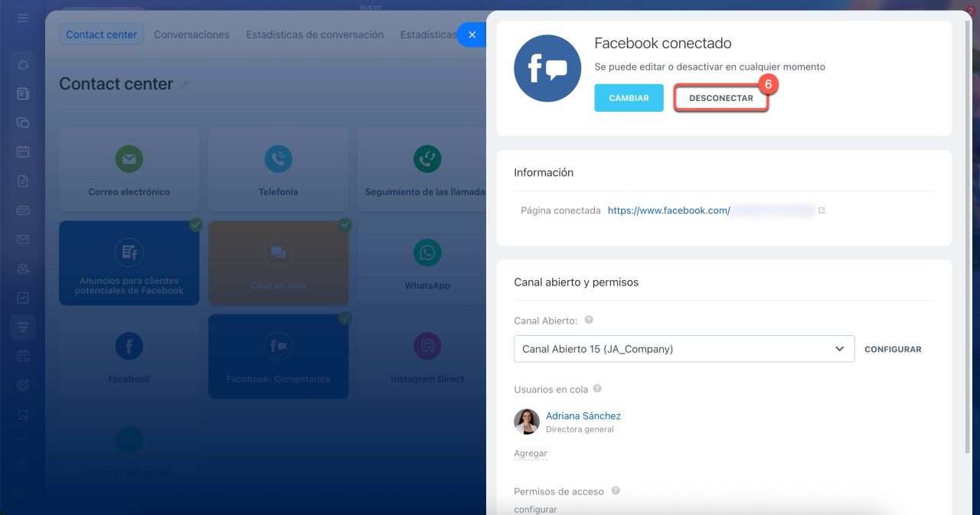Switch to the Estadísticas de conversación tab
The image size is (980, 515).
(x=315, y=34)
